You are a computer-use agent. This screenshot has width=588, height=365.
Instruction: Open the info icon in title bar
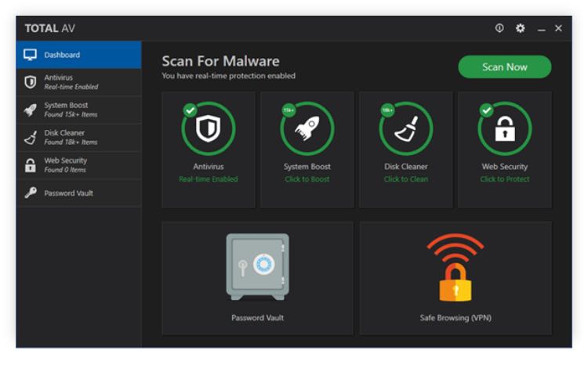[499, 28]
